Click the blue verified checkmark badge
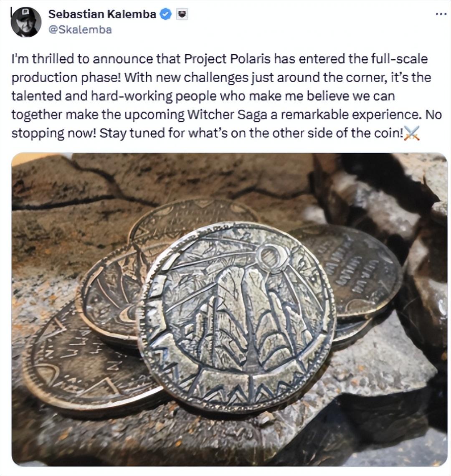The image size is (451, 476). pyautogui.click(x=166, y=14)
